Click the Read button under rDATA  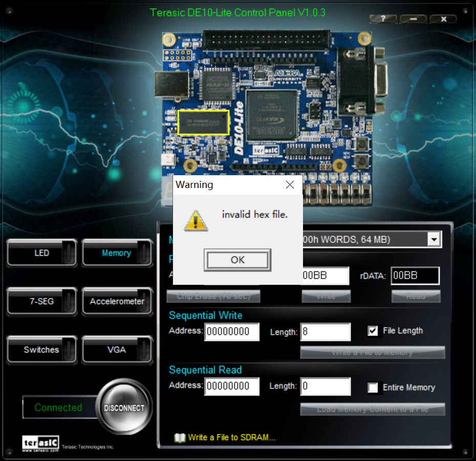pos(416,296)
